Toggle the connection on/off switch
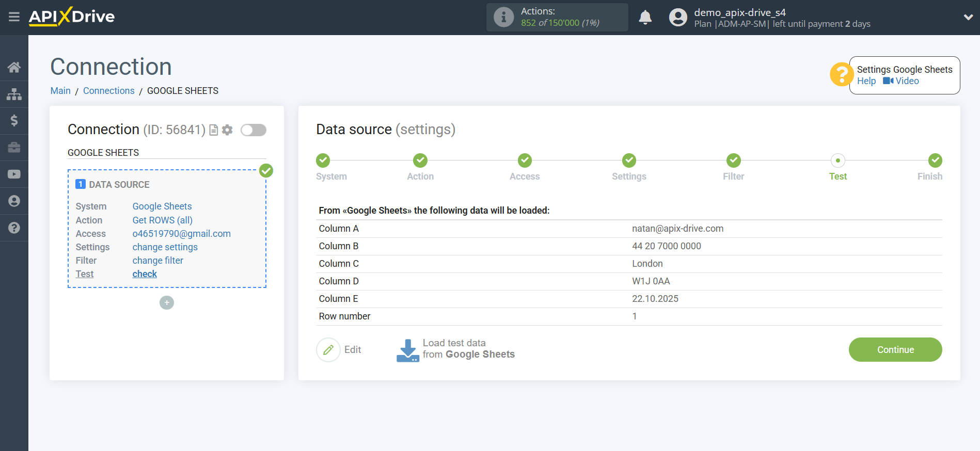This screenshot has width=980, height=451. (253, 130)
